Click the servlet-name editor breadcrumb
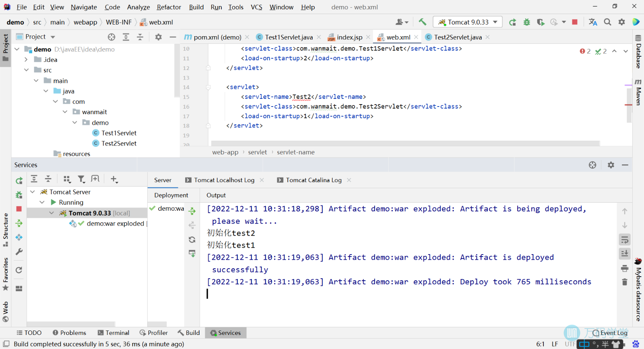The height and width of the screenshot is (349, 644). tap(296, 152)
